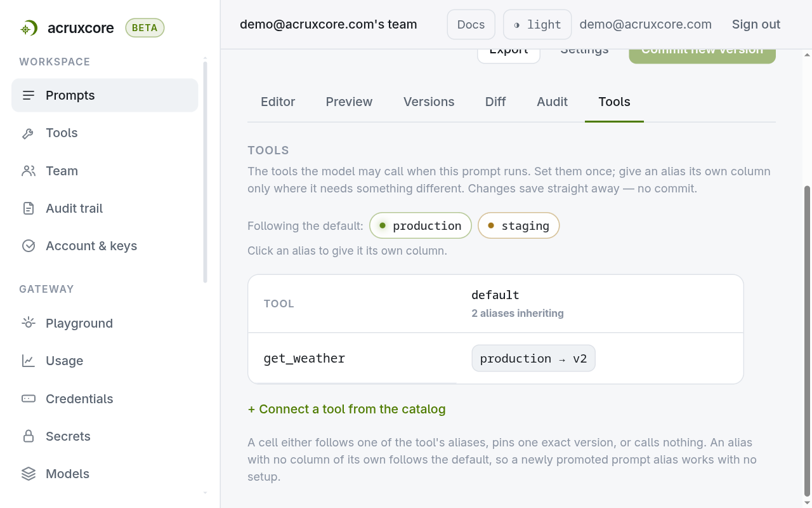Open the Secrets page
Screen dimensions: 812x508
click(x=105, y=436)
